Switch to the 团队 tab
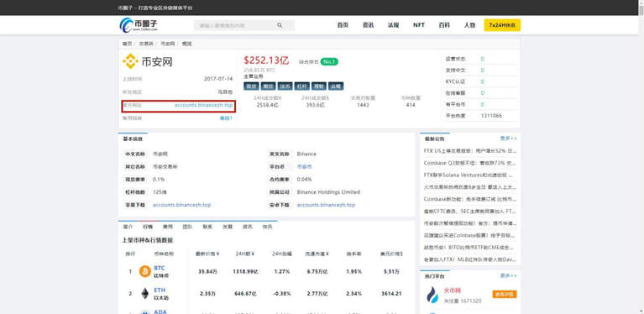Image resolution: width=644 pixels, height=314 pixels. click(x=188, y=227)
